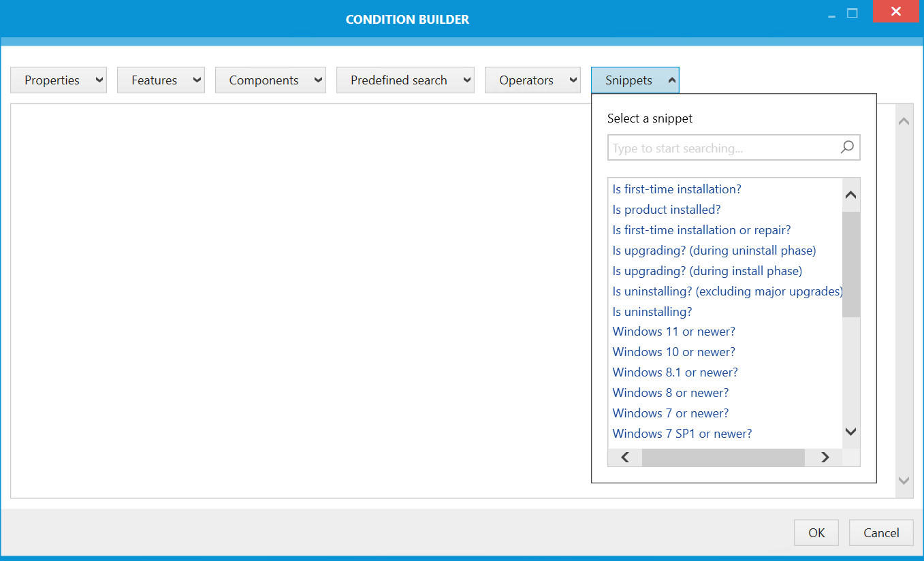
Task: Click the snippet list's down scroll arrow
Action: 850,431
